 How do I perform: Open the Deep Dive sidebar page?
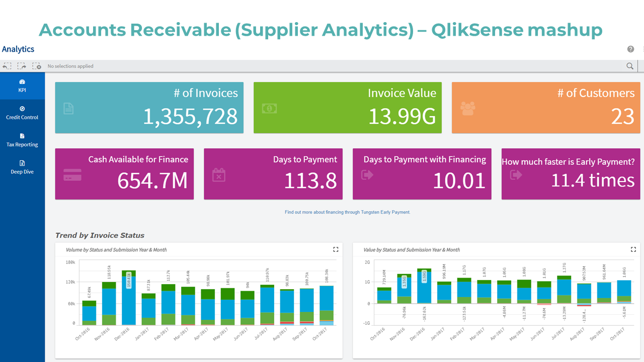tap(22, 167)
